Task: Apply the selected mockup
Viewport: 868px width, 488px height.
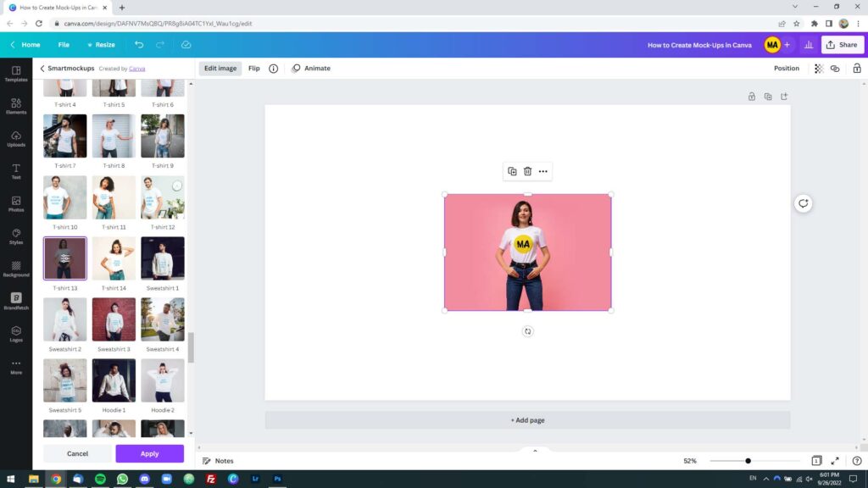Action: pos(149,454)
